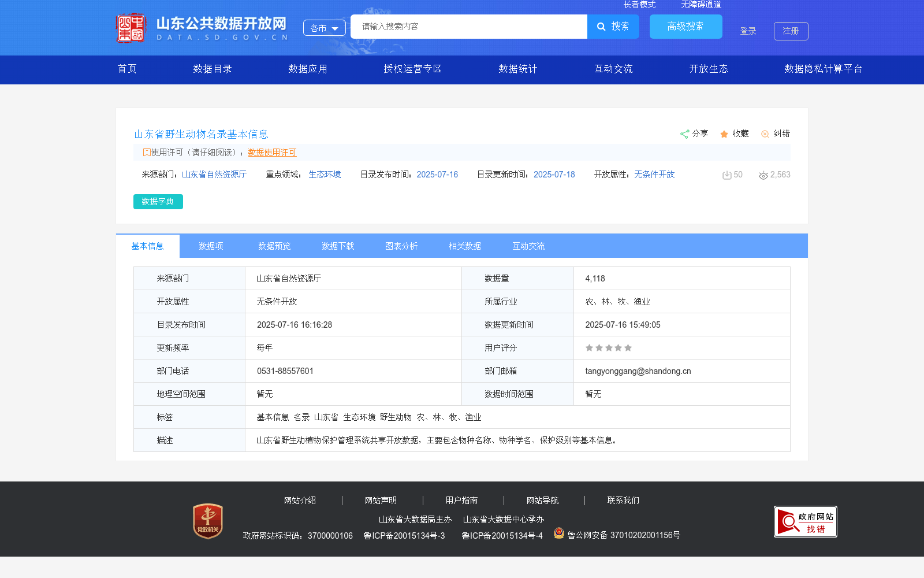Click the 野生动物 tag

[396, 417]
